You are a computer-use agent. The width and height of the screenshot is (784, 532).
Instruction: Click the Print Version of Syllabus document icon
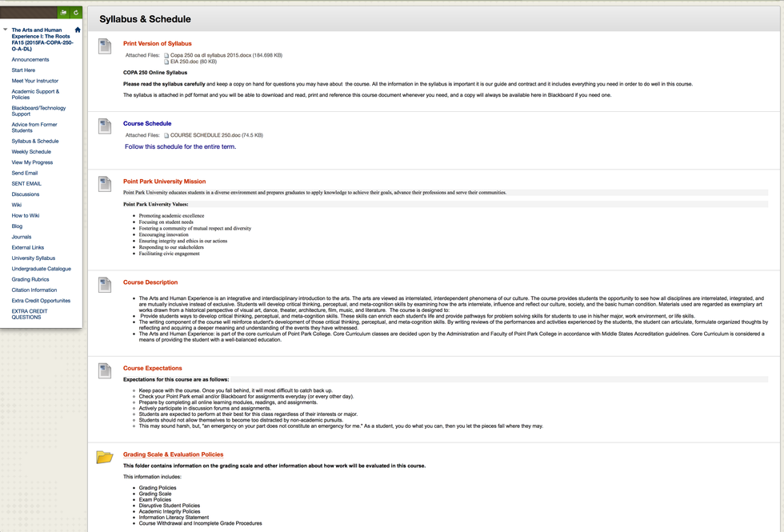(105, 46)
